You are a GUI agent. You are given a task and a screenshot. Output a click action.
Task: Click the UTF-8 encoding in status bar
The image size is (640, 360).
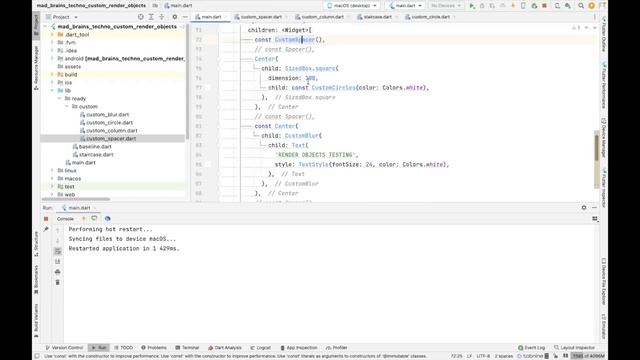[x=483, y=356]
